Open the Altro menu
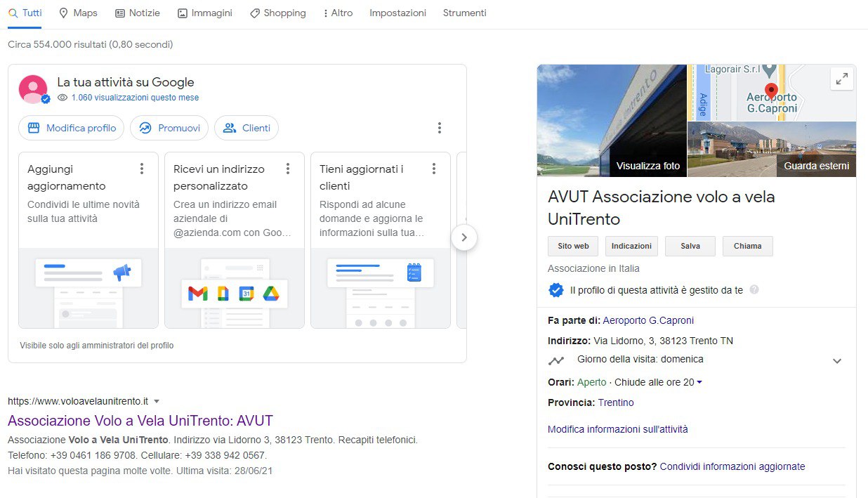This screenshot has width=868, height=498. tap(338, 13)
